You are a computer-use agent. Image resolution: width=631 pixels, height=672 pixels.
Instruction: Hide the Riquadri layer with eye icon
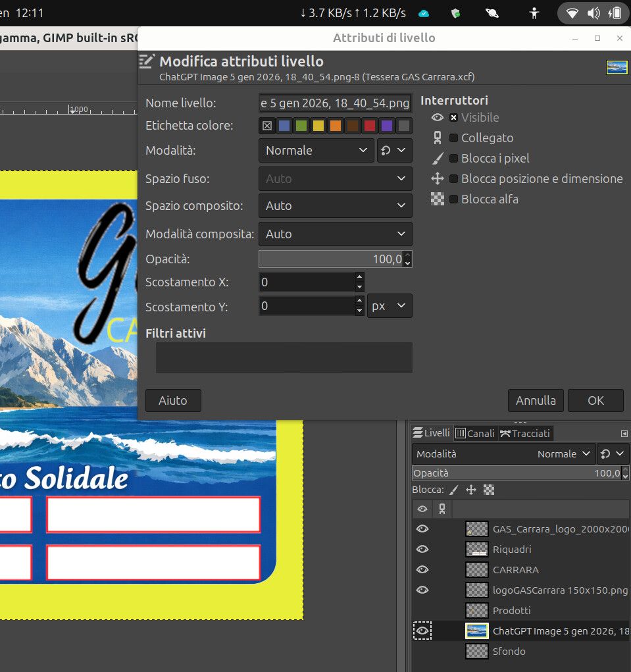422,549
